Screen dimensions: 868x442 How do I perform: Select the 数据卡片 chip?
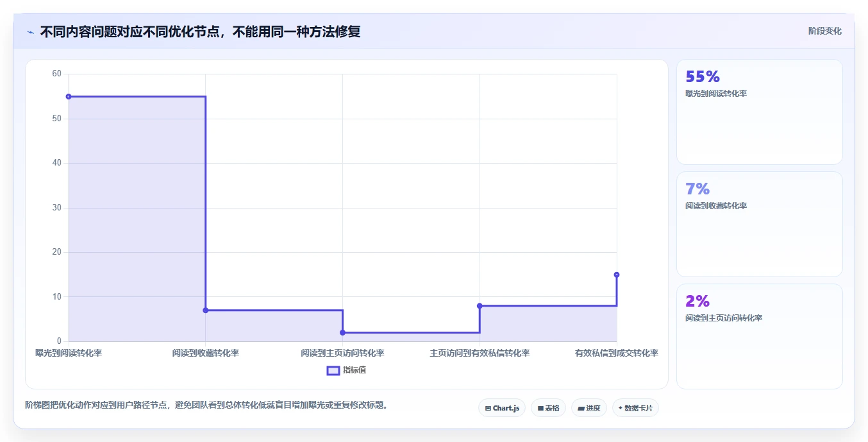pos(635,408)
